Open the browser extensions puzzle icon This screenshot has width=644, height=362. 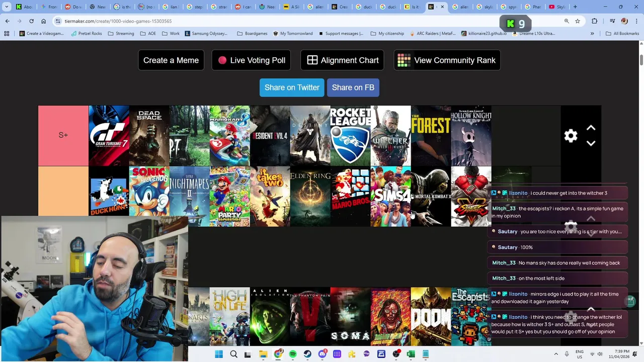[595, 21]
